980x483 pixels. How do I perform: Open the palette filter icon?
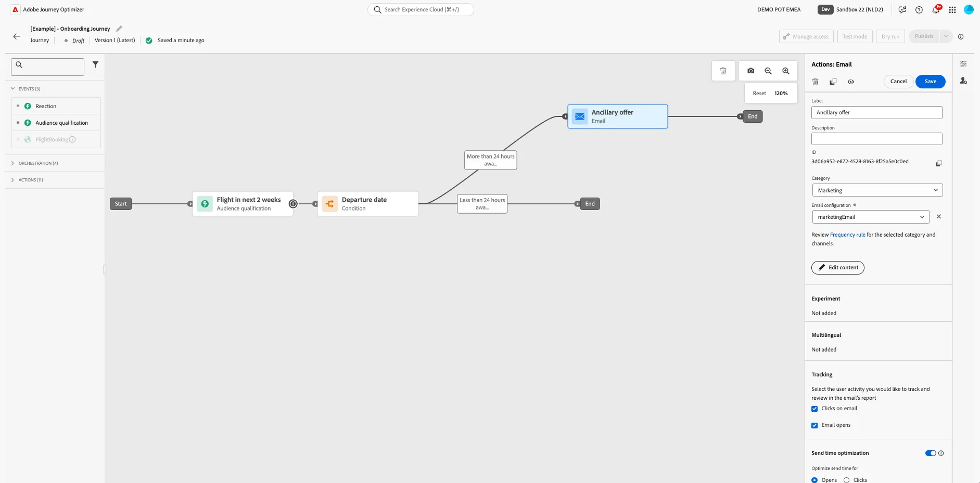pos(95,64)
